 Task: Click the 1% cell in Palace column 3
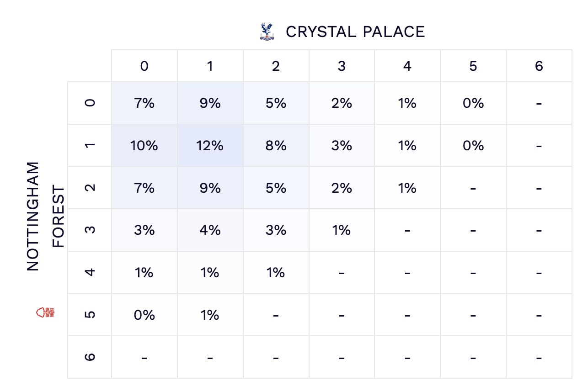coord(342,230)
